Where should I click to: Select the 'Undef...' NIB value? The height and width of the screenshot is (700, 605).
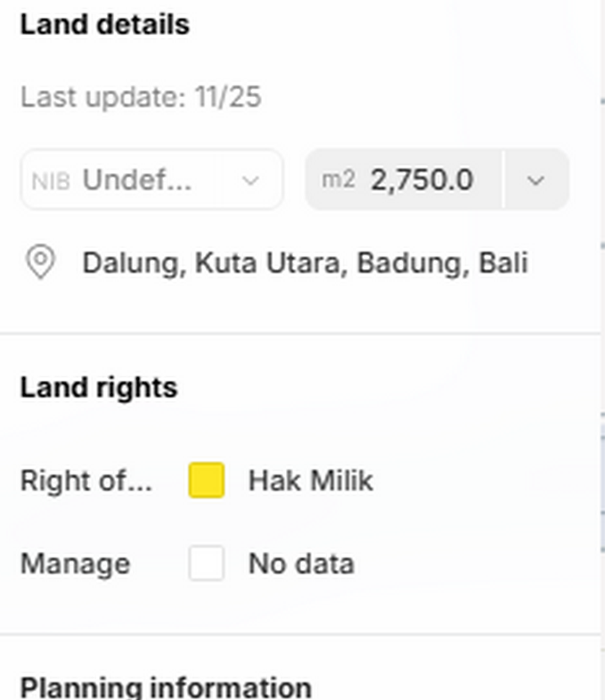point(137,180)
